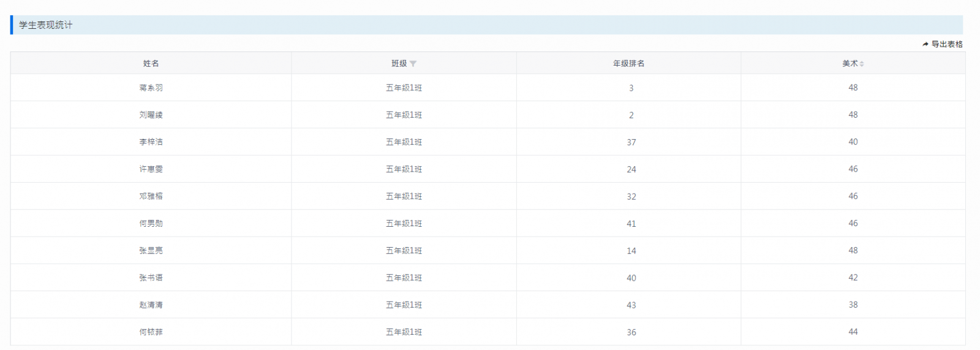
Task: Click the 学生表现统计 section title
Action: pos(45,25)
